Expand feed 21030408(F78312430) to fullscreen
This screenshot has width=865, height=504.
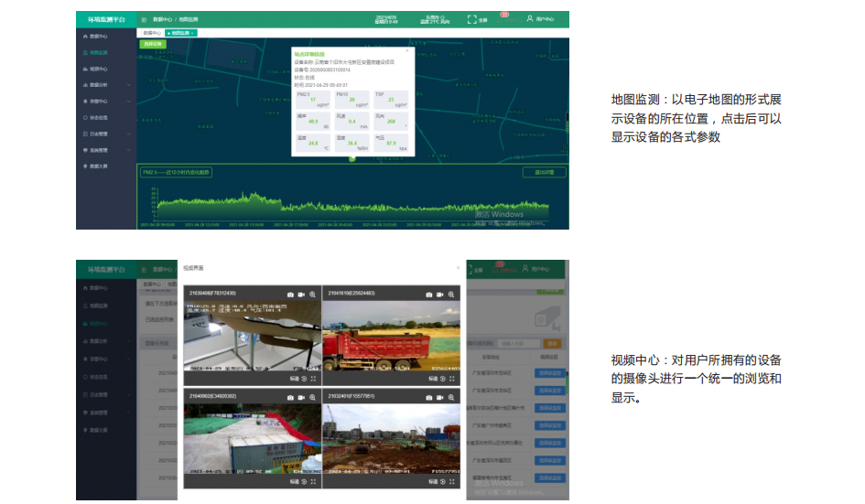313,379
